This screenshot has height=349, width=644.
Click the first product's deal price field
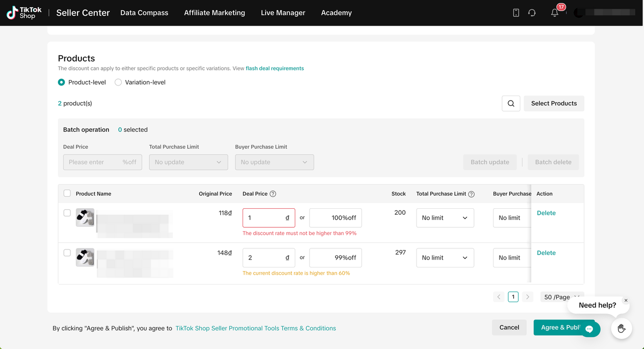264,218
